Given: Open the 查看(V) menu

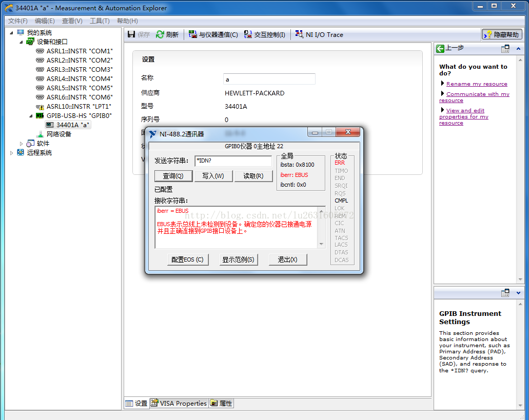Looking at the screenshot, I should click(x=72, y=21).
